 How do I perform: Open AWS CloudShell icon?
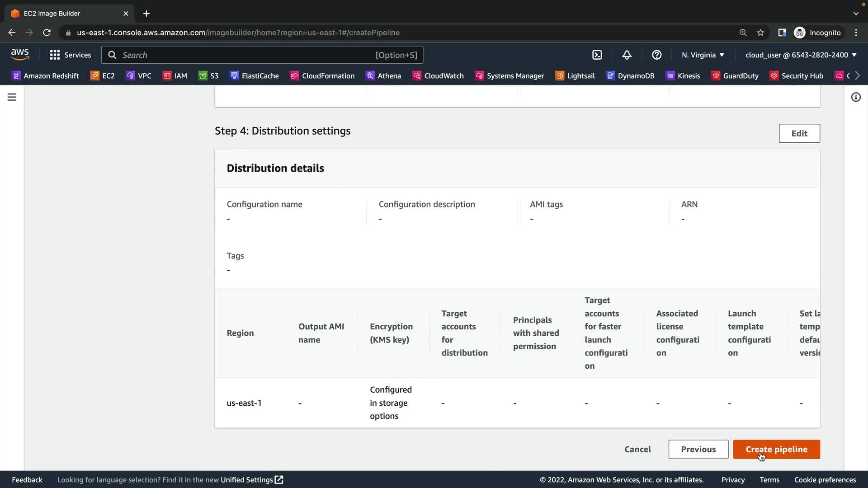(x=597, y=55)
